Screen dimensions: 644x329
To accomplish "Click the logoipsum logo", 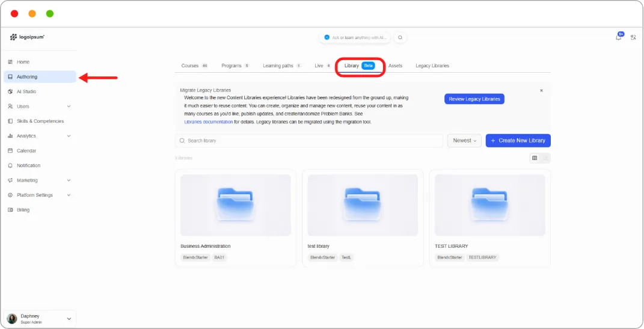I will 27,37.
